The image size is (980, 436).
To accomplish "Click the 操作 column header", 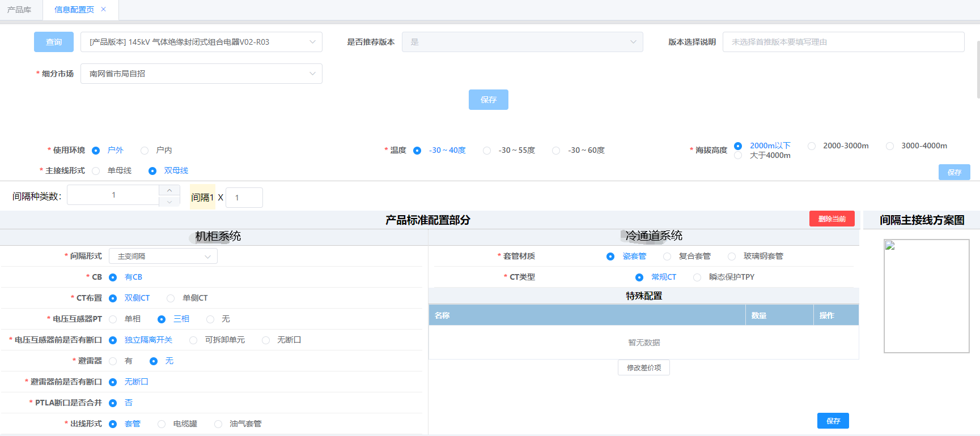I will coord(837,315).
